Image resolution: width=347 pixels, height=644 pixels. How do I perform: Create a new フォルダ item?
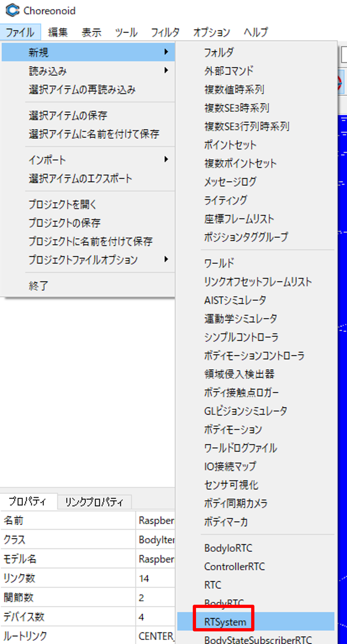(219, 53)
